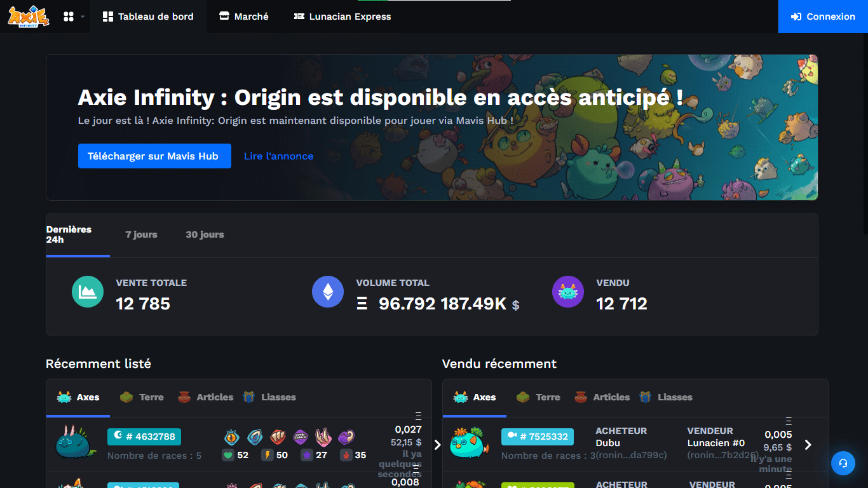Click the tail part icon of axie #4632788
Screen dimensions: 868x488
(346, 437)
